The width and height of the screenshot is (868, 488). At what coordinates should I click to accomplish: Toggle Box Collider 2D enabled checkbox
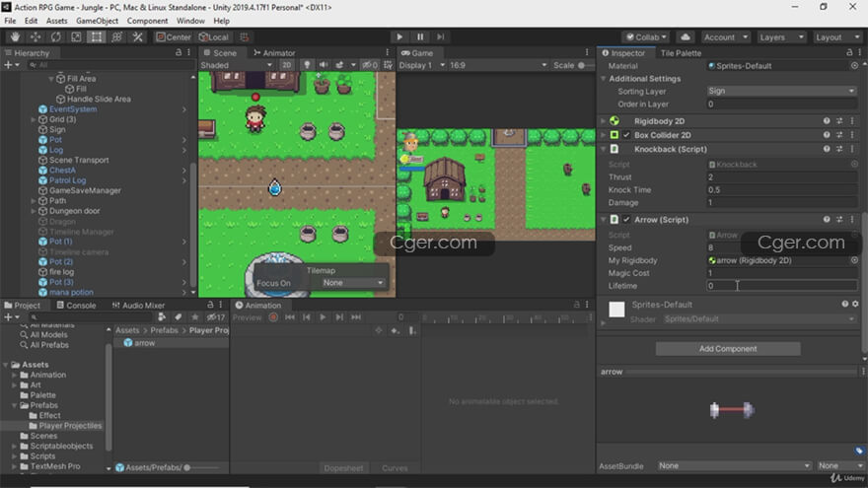[626, 135]
